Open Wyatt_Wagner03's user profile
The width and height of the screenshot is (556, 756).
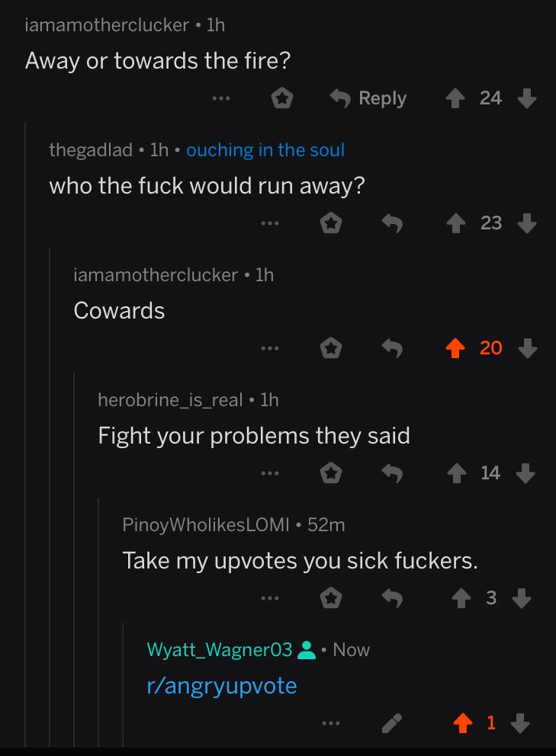(220, 650)
